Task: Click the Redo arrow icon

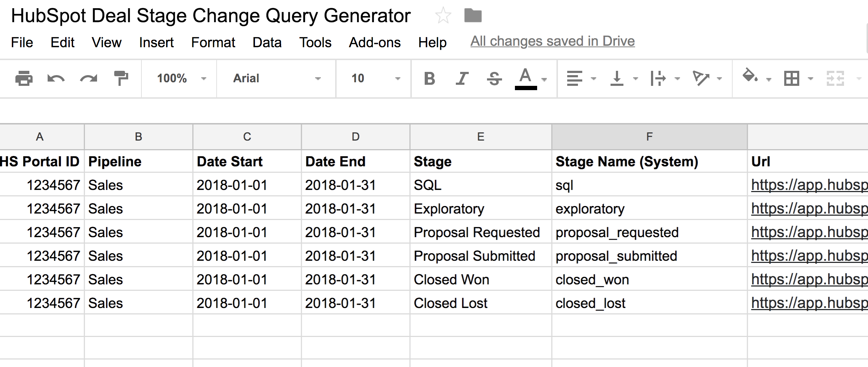Action: click(88, 78)
